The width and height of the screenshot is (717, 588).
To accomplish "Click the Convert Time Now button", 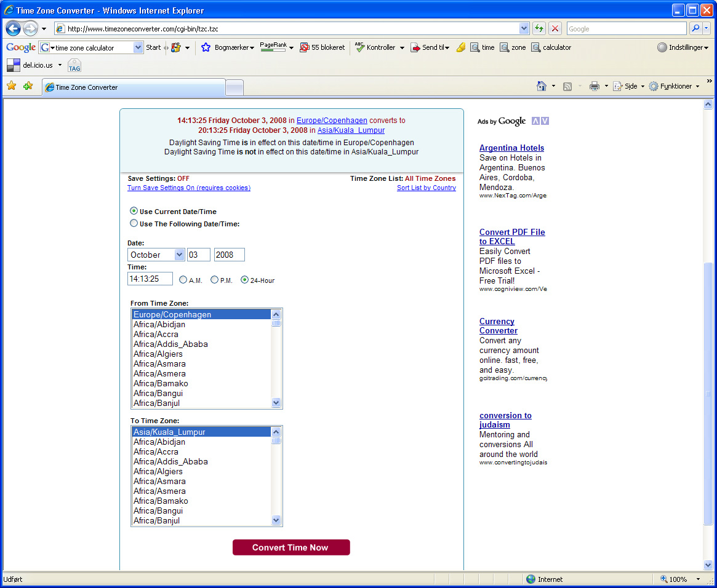I will 291,547.
